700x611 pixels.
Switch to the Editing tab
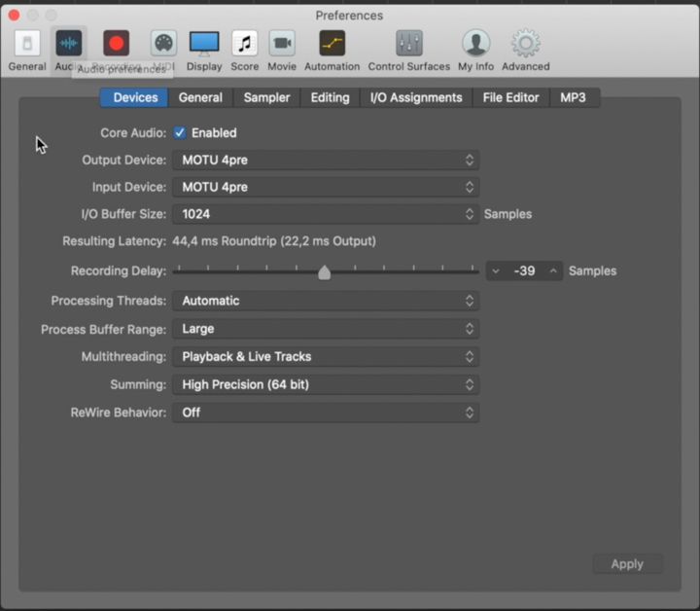click(331, 97)
